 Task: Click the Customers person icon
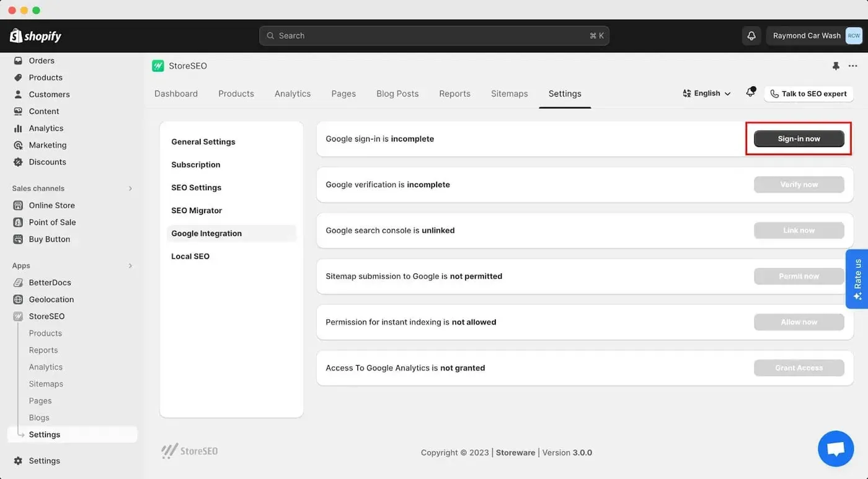click(x=18, y=94)
